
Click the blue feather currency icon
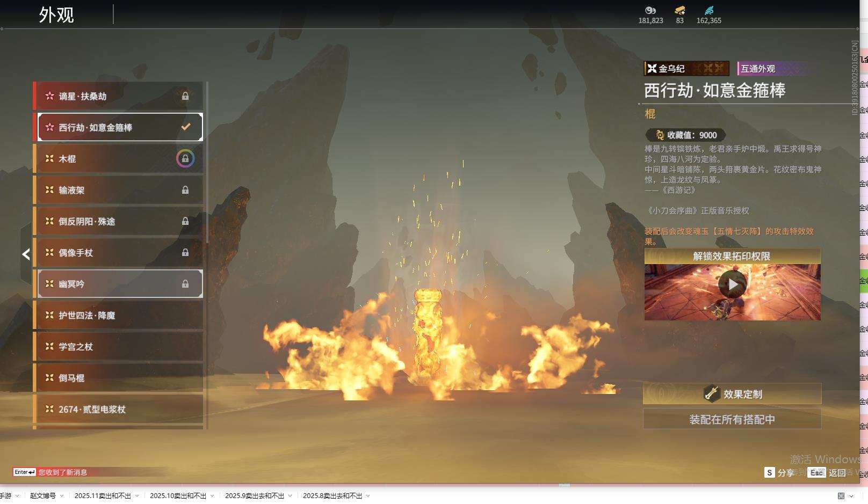point(709,10)
